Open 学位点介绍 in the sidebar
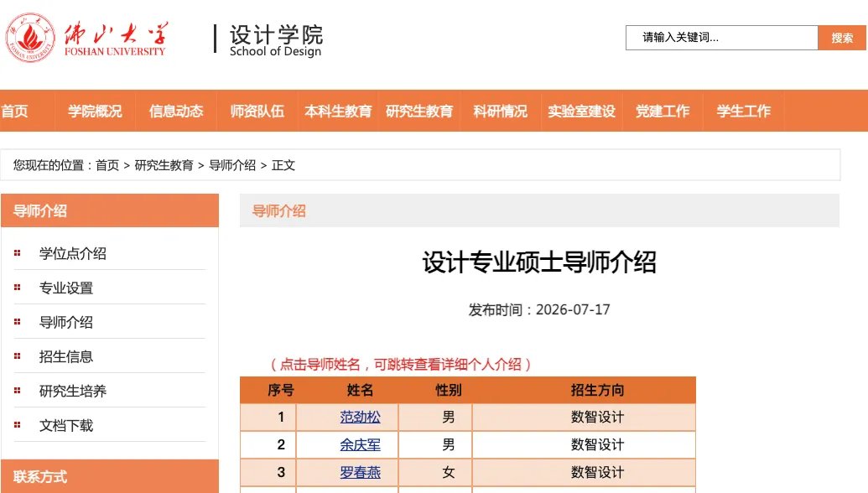Screen dimensions: 868x493 pyautogui.click(x=72, y=254)
